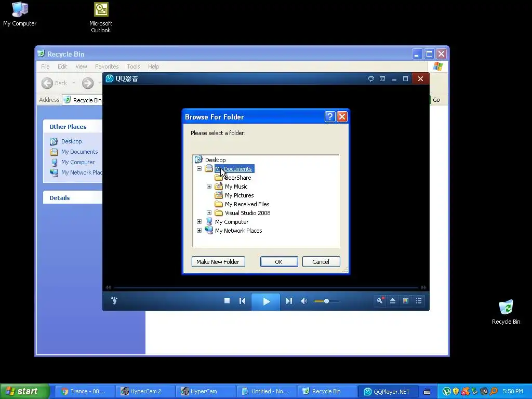Screen dimensions: 532x399
Task: Show the QQ Player playlist icon
Action: click(419, 301)
